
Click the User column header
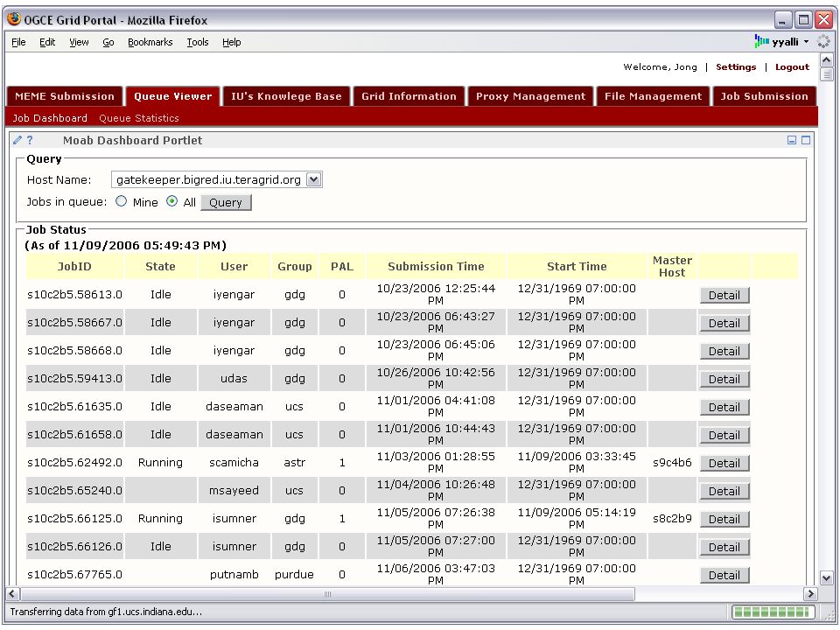coord(234,266)
